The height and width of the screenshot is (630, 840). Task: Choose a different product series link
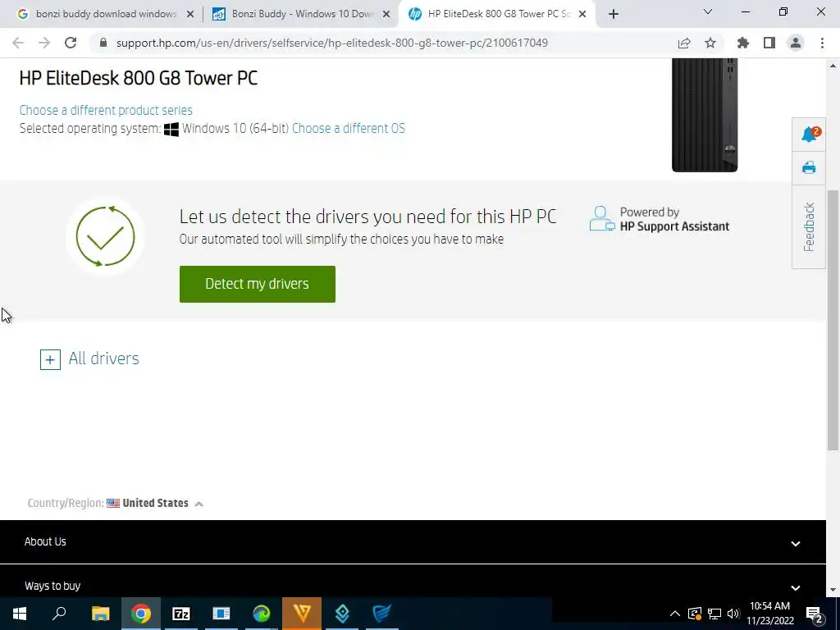[106, 111]
